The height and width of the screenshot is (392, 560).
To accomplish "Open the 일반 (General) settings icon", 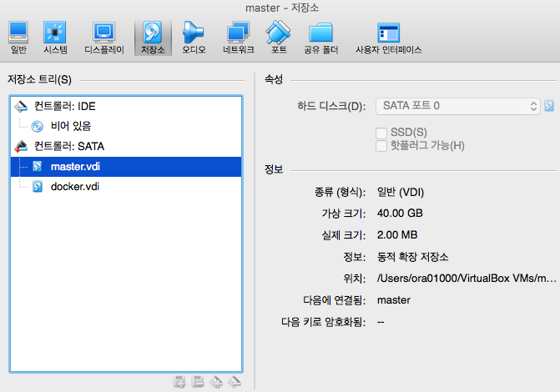I will 18,38.
